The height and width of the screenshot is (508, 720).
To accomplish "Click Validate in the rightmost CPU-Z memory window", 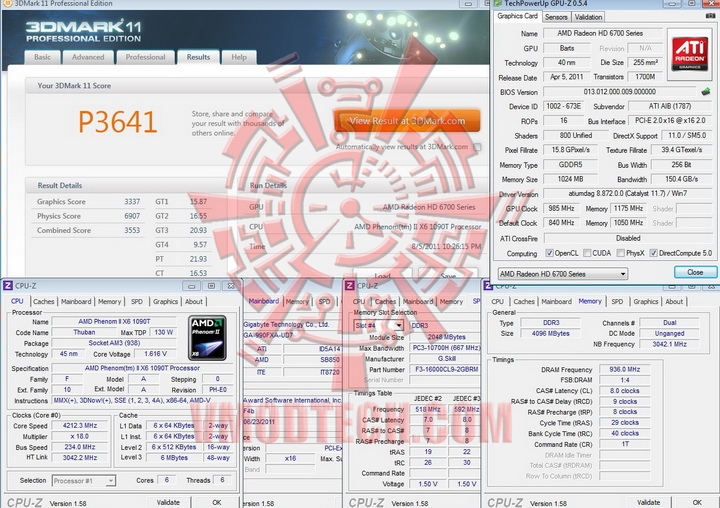I will (648, 502).
